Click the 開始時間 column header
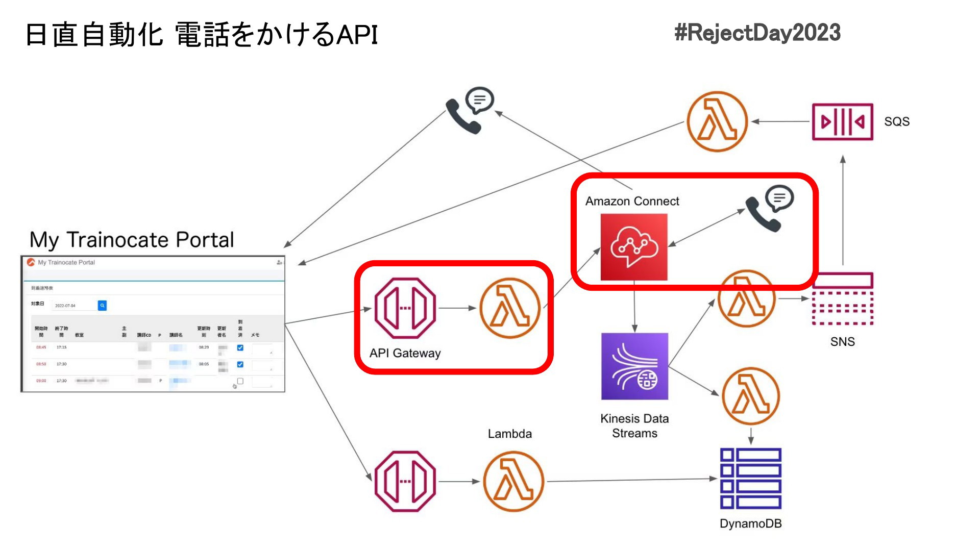 pyautogui.click(x=41, y=332)
